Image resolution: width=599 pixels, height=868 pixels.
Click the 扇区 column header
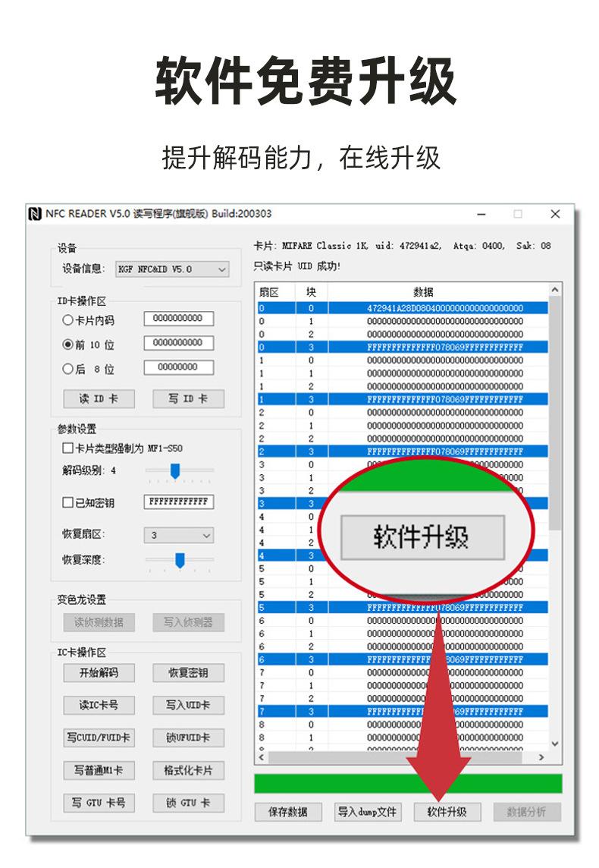point(275,292)
